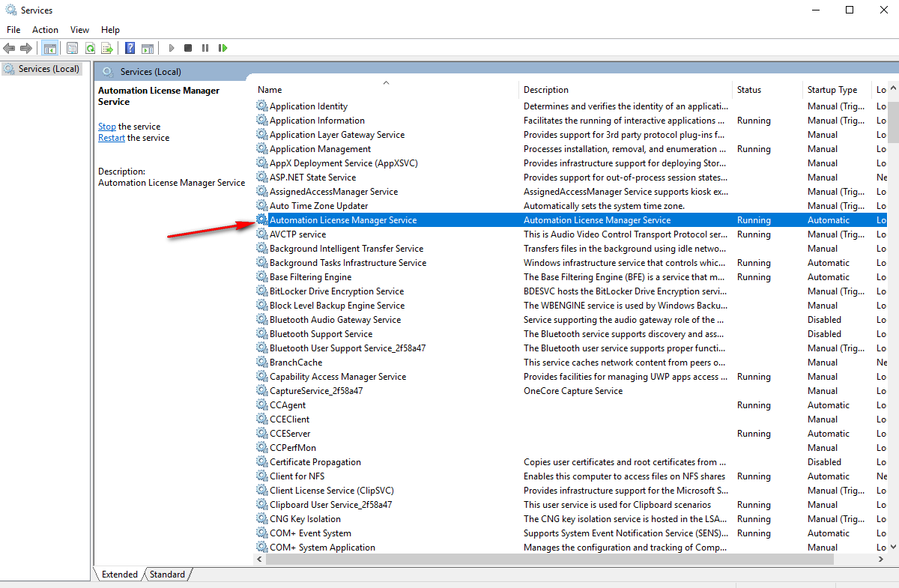
Task: Open the Help menu
Action: tap(110, 30)
